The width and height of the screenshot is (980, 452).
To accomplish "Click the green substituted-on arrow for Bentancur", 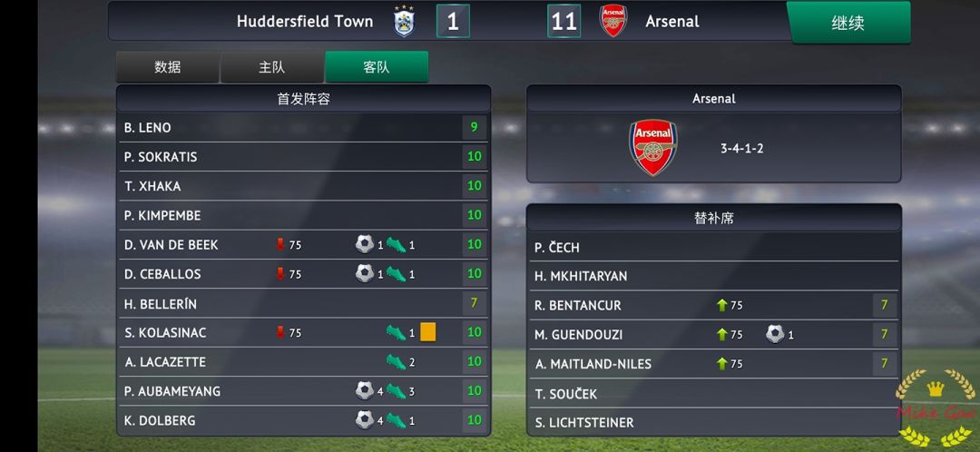I will click(722, 306).
